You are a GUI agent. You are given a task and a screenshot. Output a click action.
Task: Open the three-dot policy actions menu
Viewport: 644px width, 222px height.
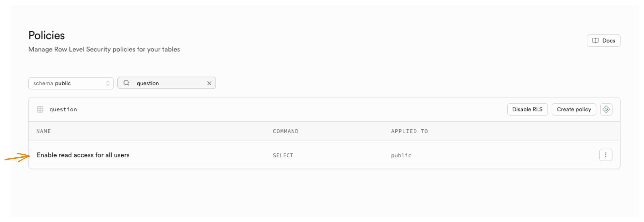coord(605,155)
